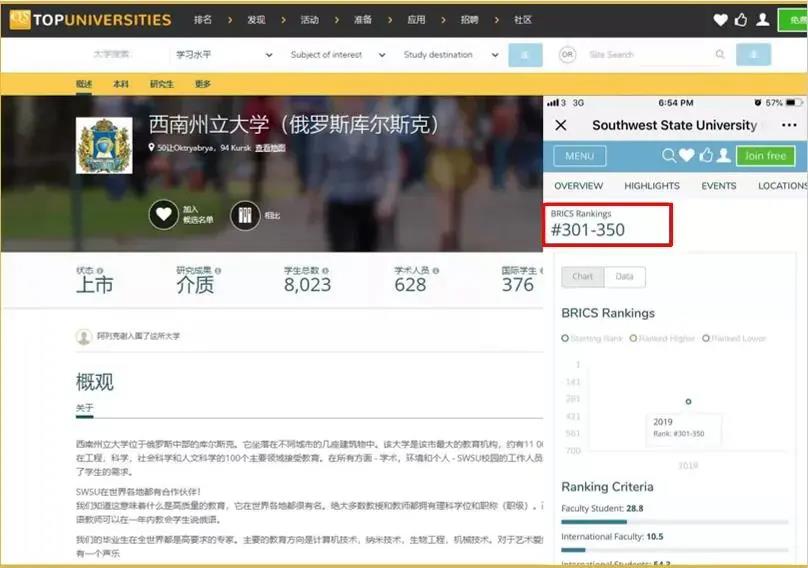Screen dimensions: 808x568
Task: Close the Southwest State University mobile page
Action: [560, 125]
